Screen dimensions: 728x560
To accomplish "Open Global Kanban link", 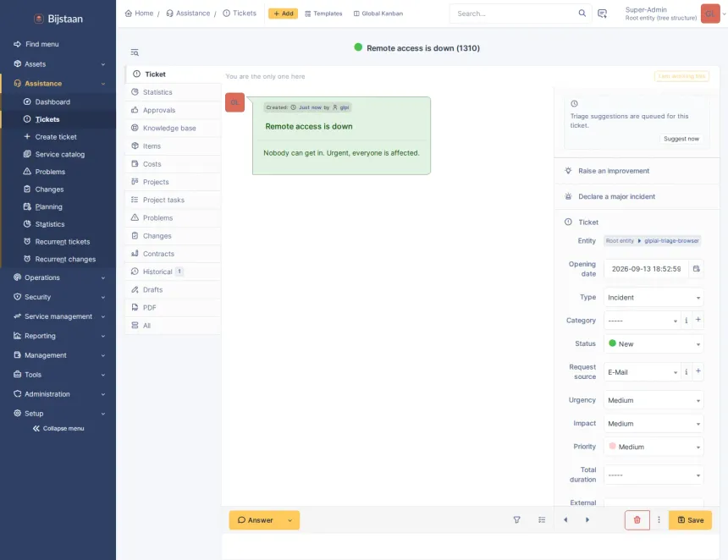I will point(378,14).
